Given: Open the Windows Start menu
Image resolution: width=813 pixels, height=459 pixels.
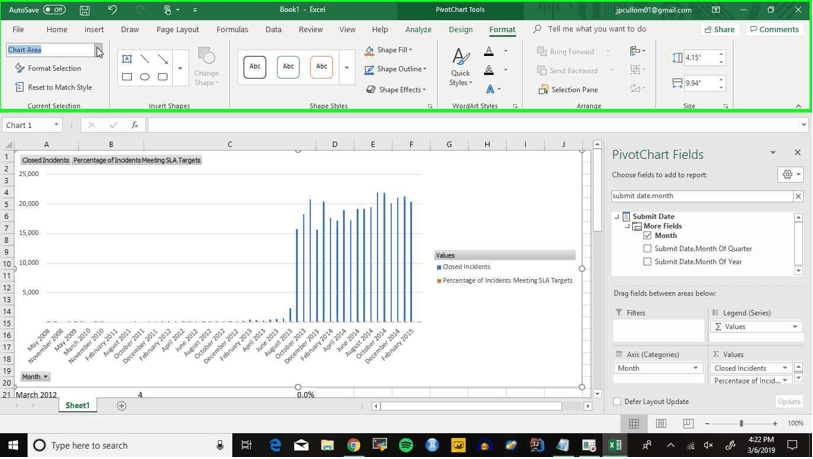Looking at the screenshot, I should point(13,445).
